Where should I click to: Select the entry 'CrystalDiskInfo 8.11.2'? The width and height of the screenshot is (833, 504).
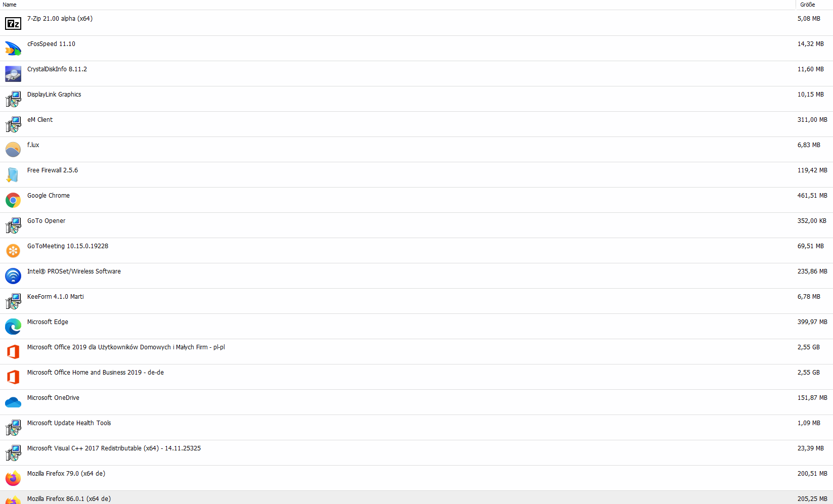57,69
